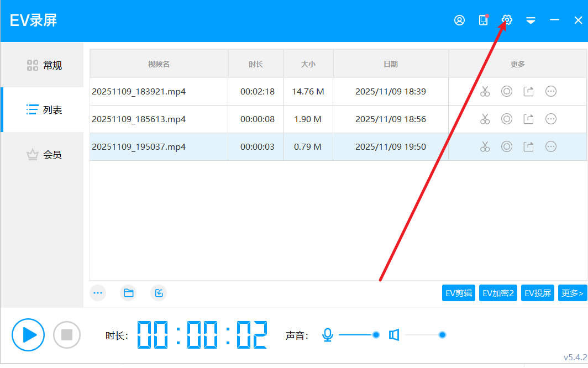Switch to the 常规 tab
The width and height of the screenshot is (588, 368).
(44, 65)
